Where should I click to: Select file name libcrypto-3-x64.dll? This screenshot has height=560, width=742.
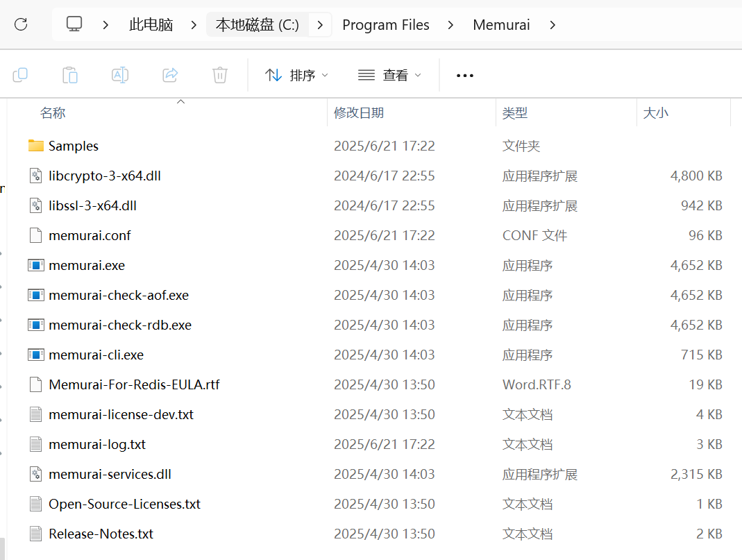(x=105, y=176)
